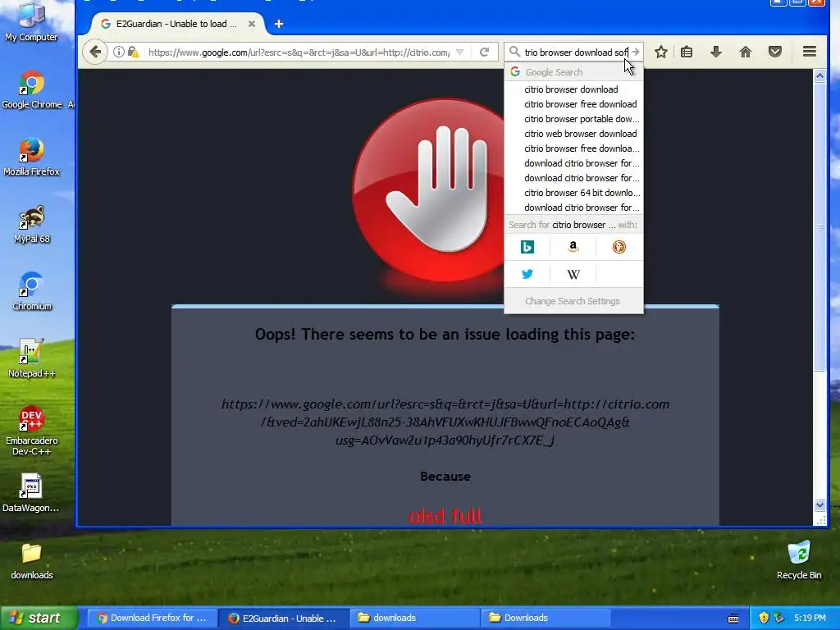Search with Bing engine icon
This screenshot has width=840, height=630.
point(527,246)
